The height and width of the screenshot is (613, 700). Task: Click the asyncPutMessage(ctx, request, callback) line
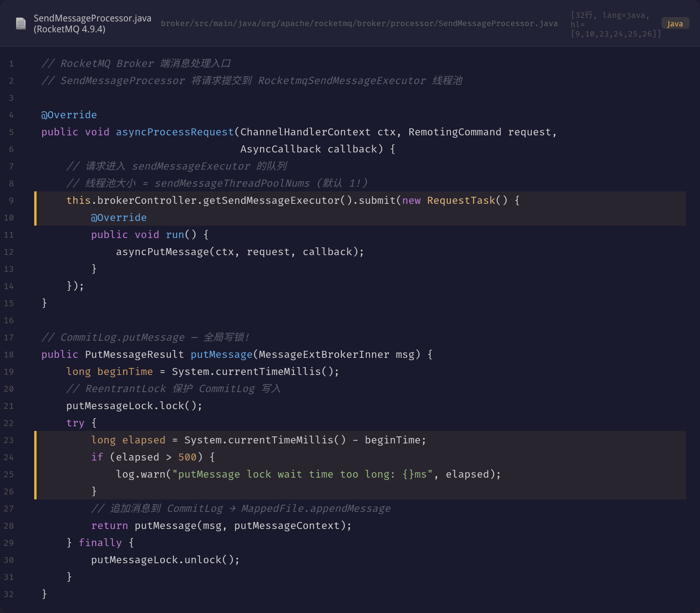[240, 252]
